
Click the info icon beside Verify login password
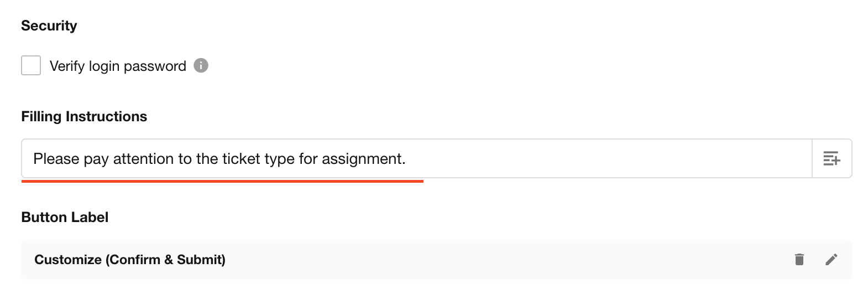coord(201,65)
